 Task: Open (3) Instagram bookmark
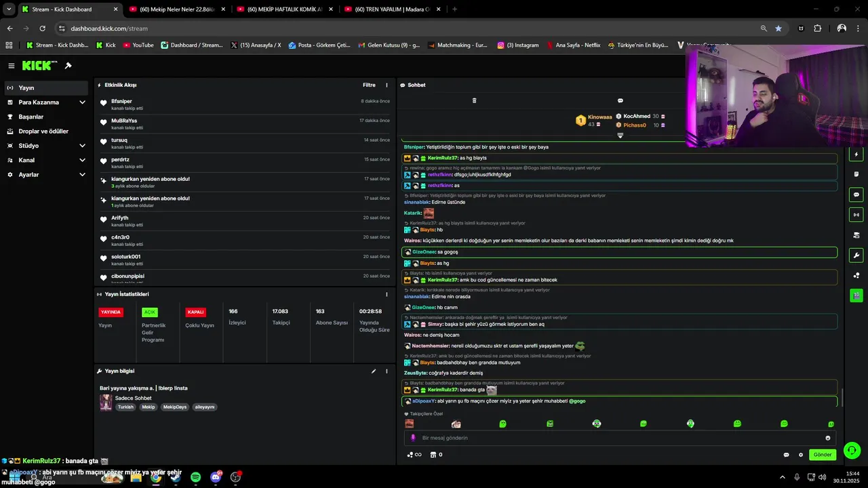(517, 45)
